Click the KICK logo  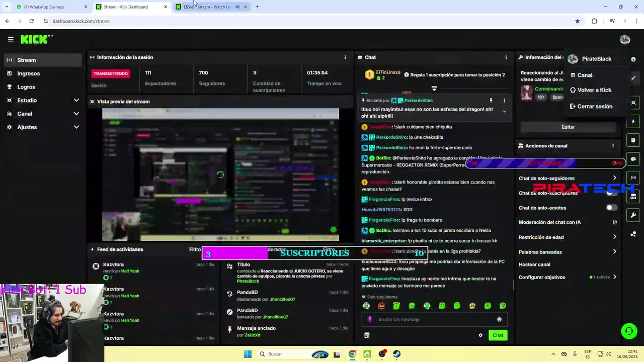click(x=36, y=39)
